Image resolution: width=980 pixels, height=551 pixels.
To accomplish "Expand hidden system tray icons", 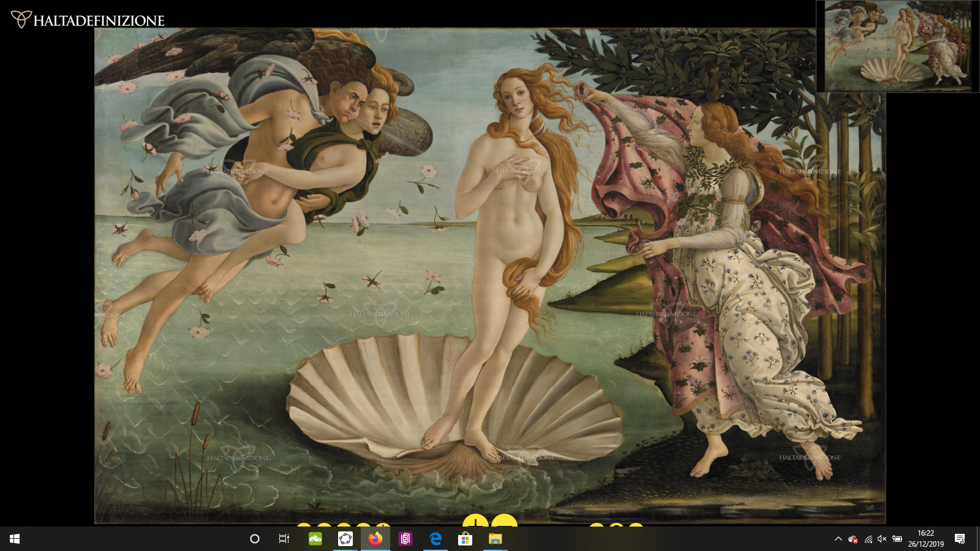I will pyautogui.click(x=838, y=539).
